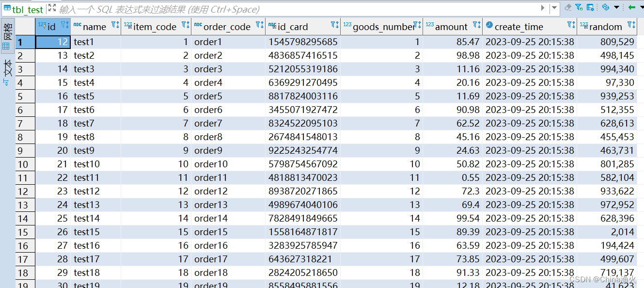Click name cell test18

pos(96,272)
